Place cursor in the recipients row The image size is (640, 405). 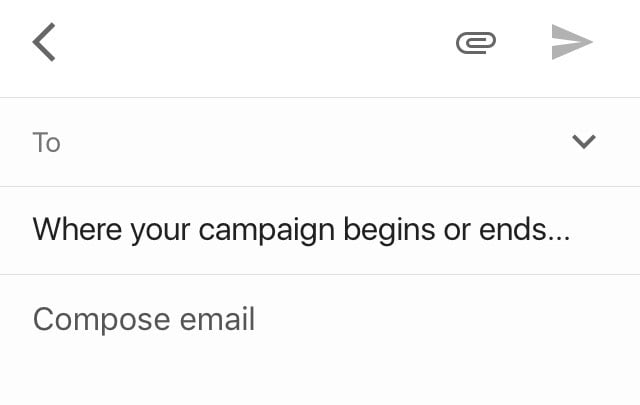pyautogui.click(x=300, y=142)
